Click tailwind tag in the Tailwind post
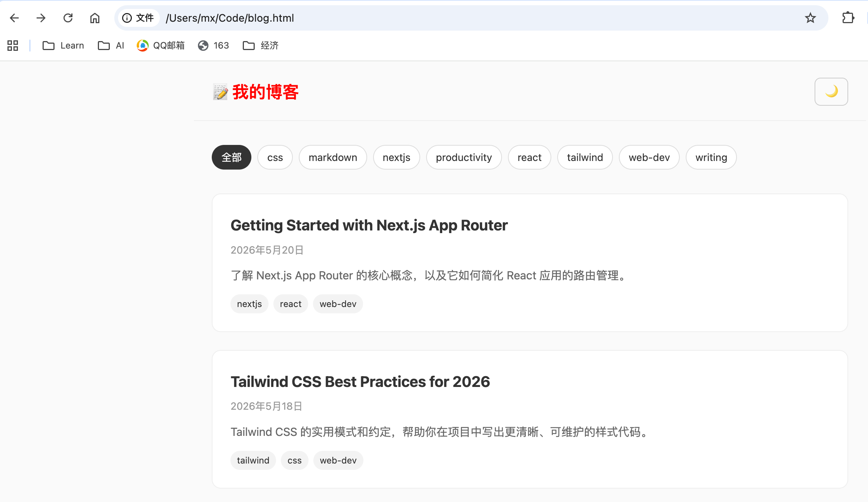The height and width of the screenshot is (502, 868). click(x=253, y=460)
